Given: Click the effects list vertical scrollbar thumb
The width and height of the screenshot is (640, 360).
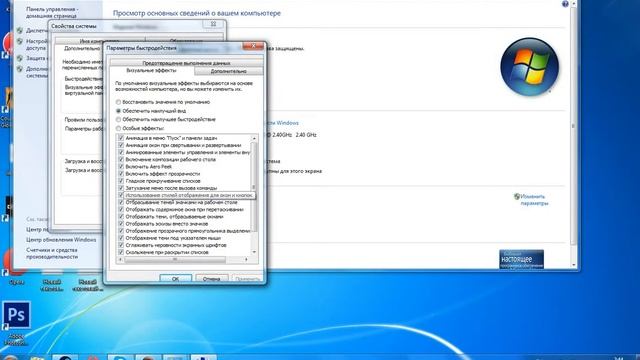Looking at the screenshot, I should [254, 186].
